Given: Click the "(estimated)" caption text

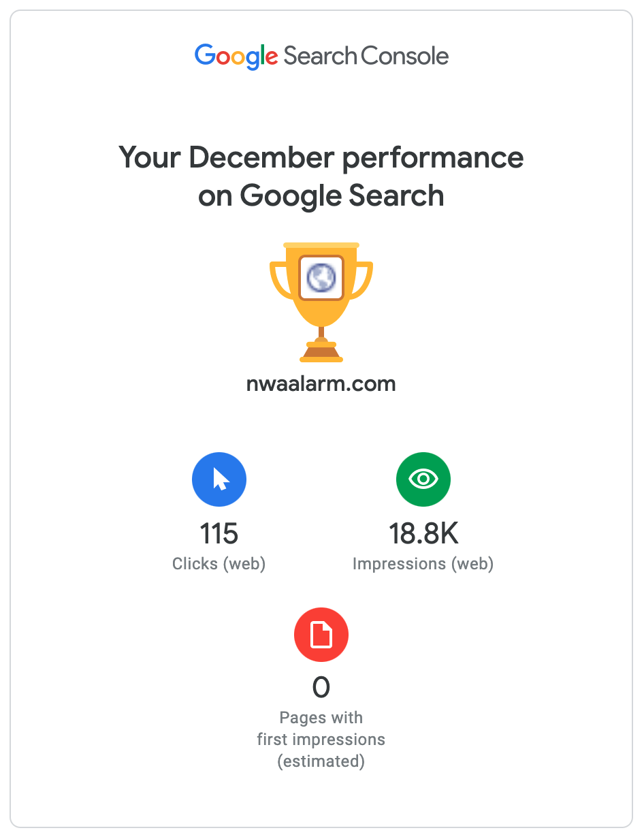Looking at the screenshot, I should pos(321,761).
